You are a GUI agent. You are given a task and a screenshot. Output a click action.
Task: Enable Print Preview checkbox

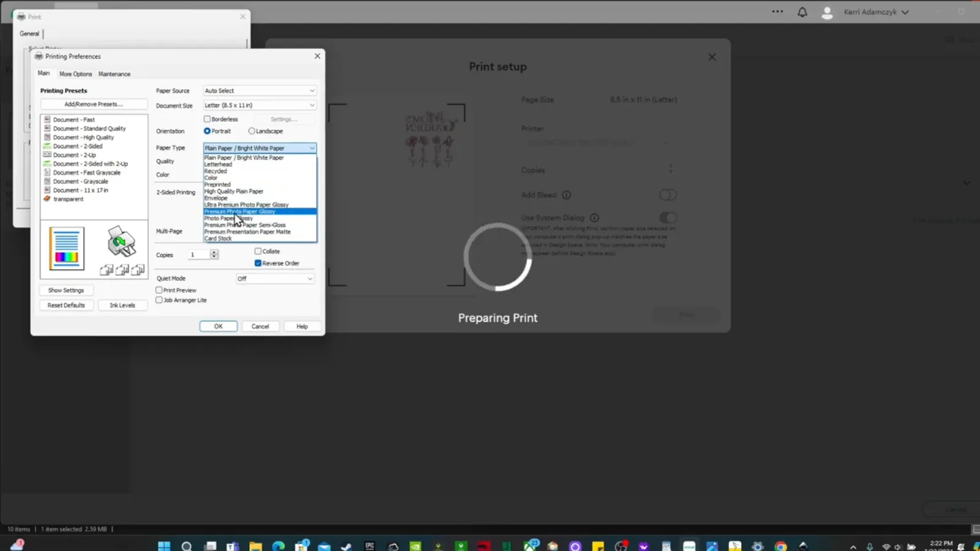click(x=159, y=290)
